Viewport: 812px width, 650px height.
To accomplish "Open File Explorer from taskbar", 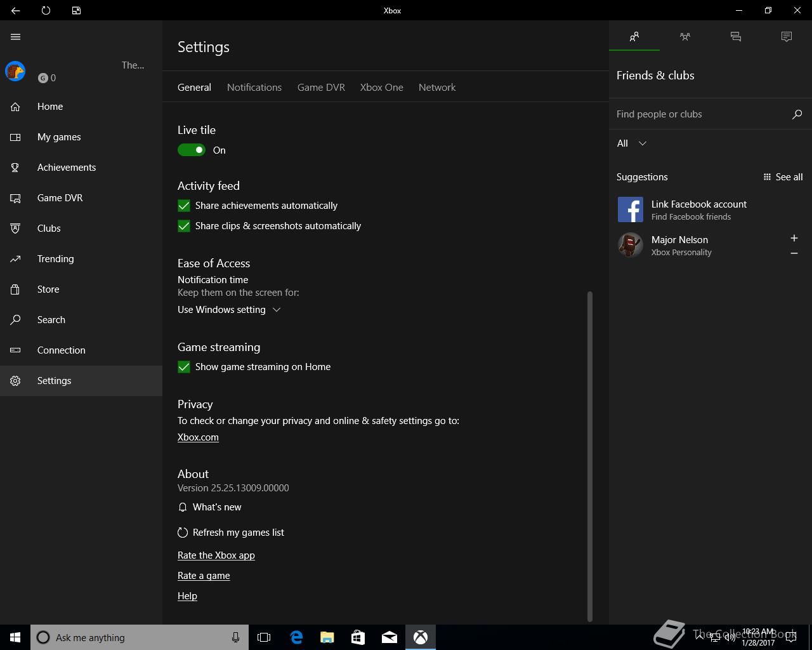I will click(x=327, y=637).
